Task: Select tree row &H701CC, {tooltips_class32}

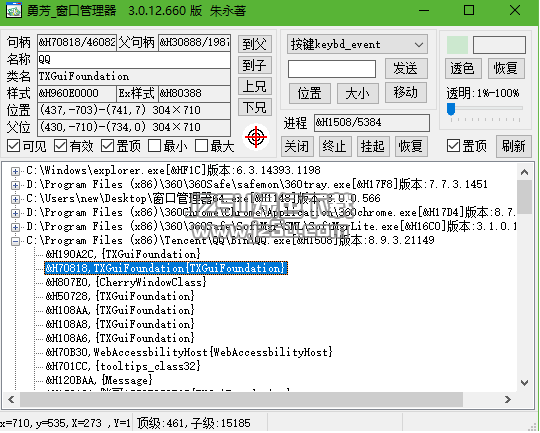Action: pos(123,367)
